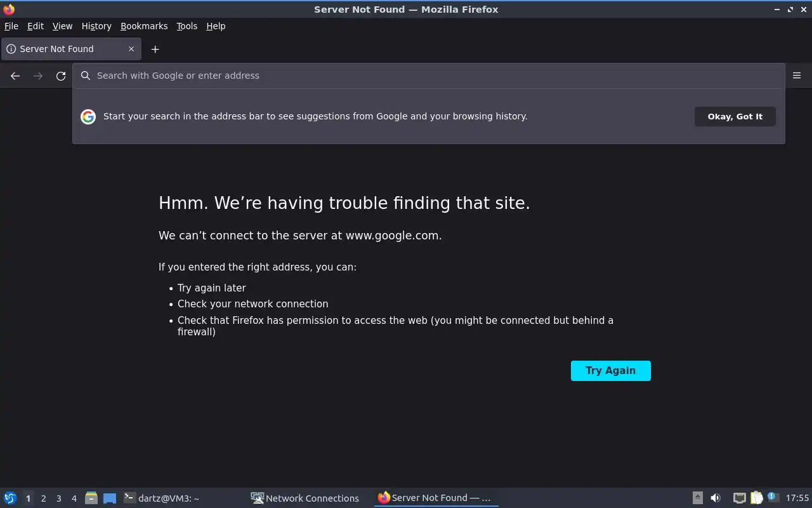812x508 pixels.
Task: Click the 17:55 clock in the panel
Action: point(797,498)
